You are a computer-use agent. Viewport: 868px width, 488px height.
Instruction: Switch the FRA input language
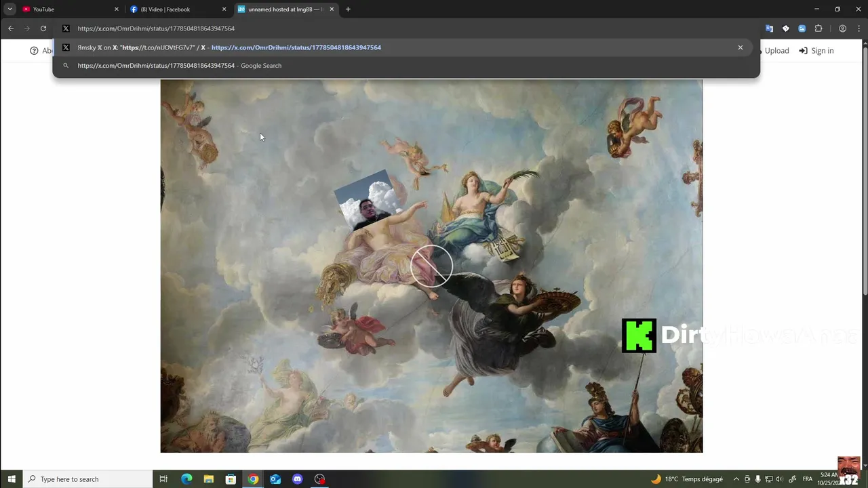click(x=808, y=479)
